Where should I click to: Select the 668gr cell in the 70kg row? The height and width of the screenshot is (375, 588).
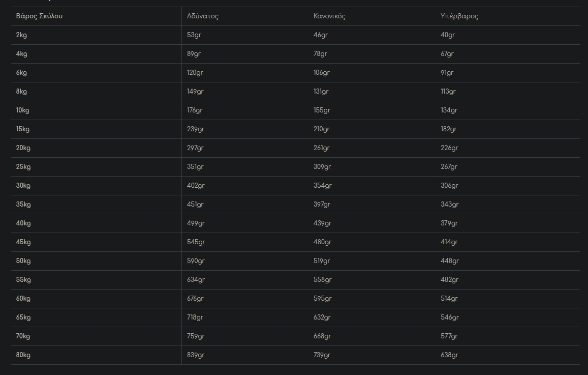[322, 336]
